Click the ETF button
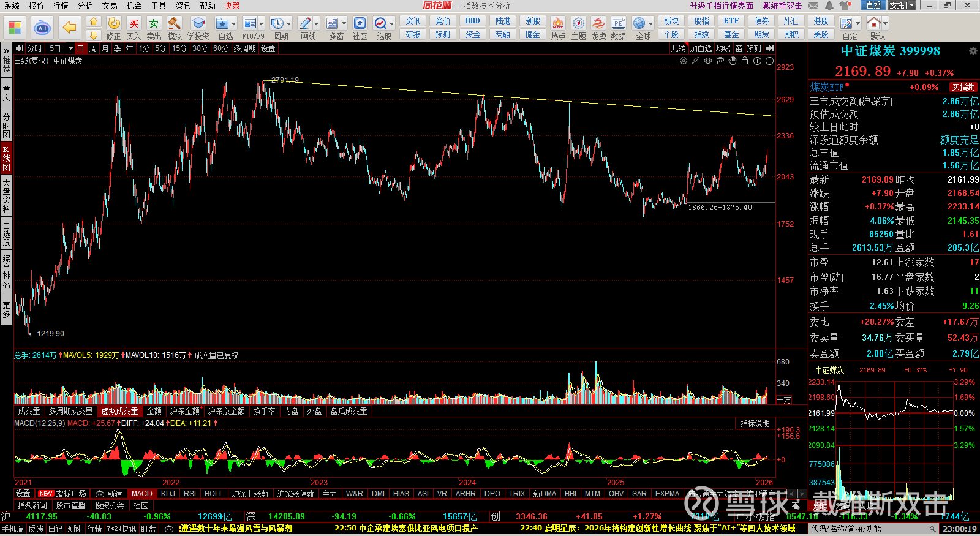The height and width of the screenshot is (536, 980). (x=731, y=21)
